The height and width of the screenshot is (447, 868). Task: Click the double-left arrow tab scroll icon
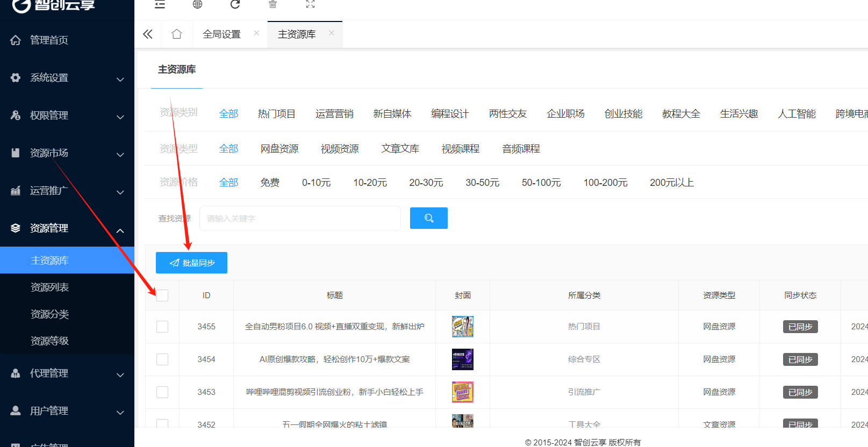[x=148, y=34]
